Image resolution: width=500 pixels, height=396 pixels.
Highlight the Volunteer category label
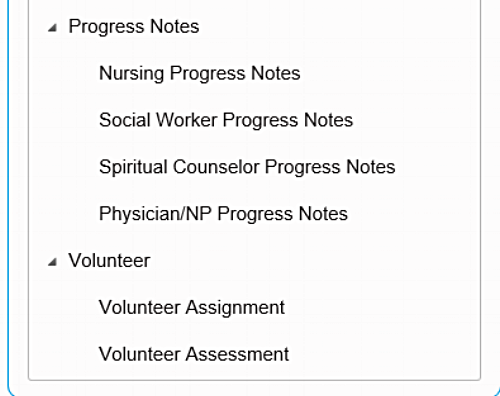tap(109, 260)
